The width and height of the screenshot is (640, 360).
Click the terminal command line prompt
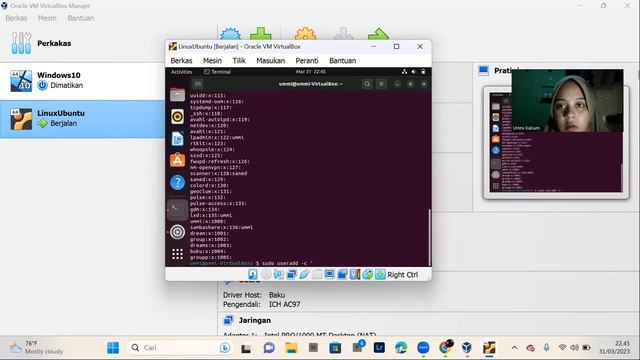tap(251, 264)
